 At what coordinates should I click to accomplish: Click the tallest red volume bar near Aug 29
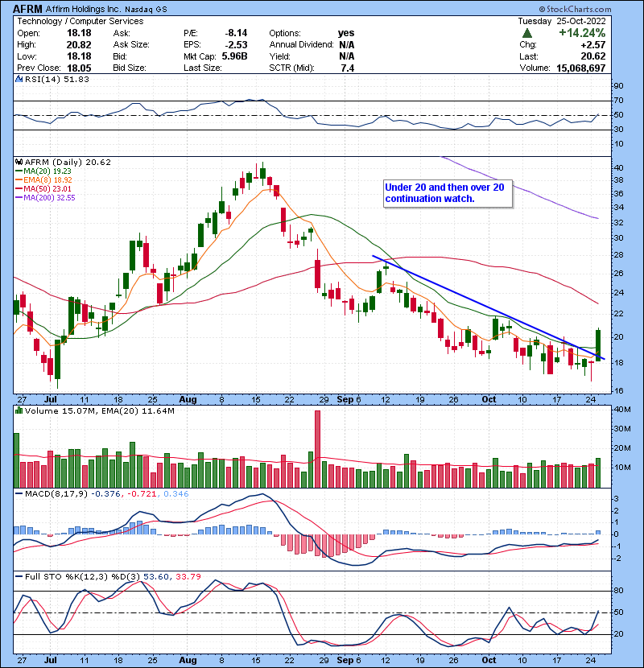[x=317, y=449]
